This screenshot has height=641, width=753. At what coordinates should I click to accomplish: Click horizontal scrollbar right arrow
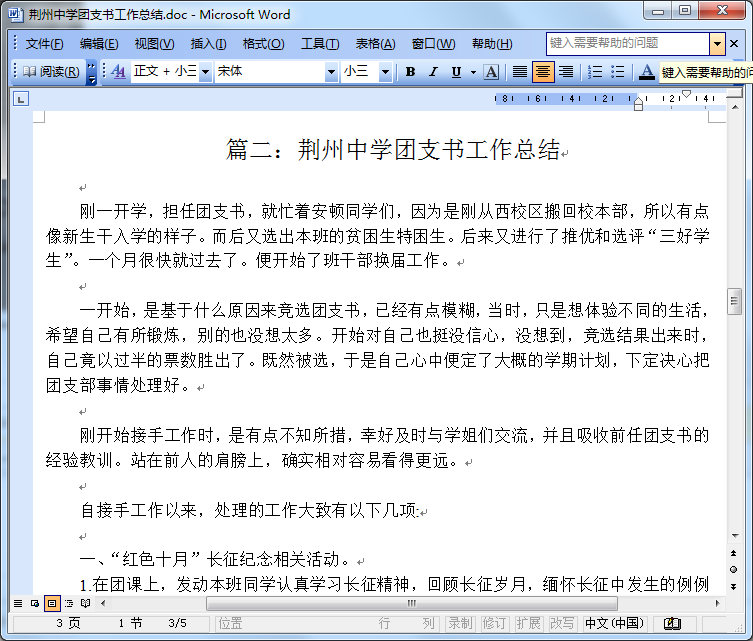(x=717, y=604)
